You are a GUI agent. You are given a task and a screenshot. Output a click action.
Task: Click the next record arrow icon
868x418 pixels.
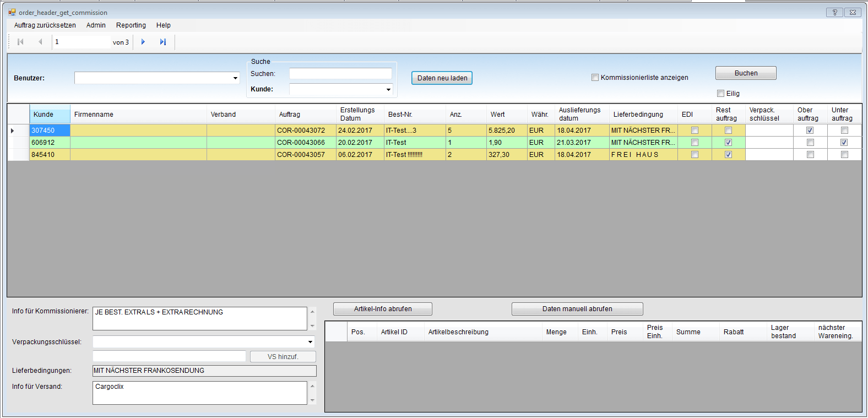coord(143,42)
